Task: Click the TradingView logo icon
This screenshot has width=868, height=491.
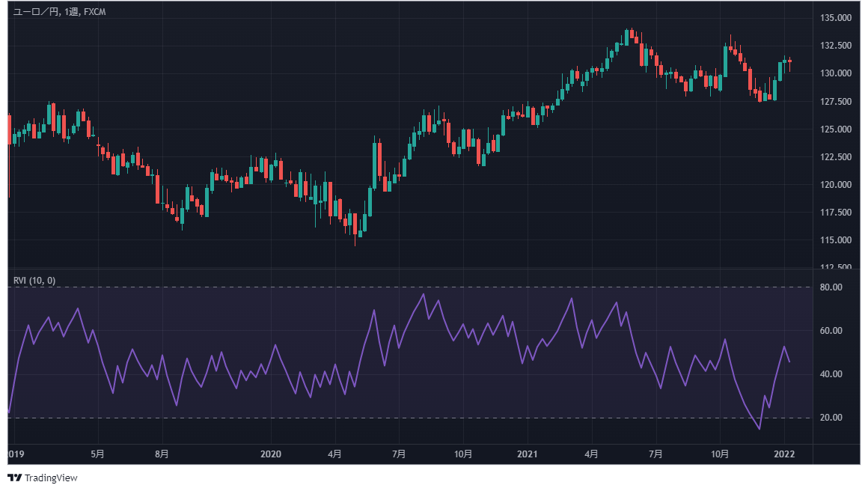Action: [x=13, y=476]
